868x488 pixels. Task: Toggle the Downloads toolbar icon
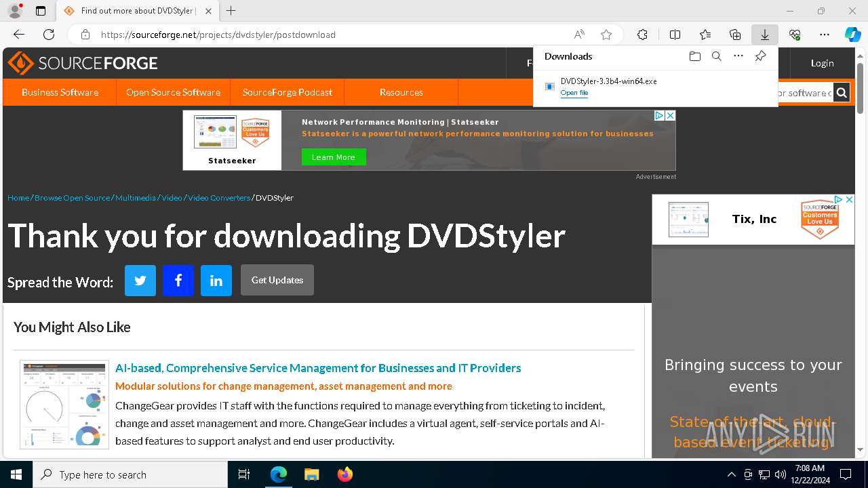pyautogui.click(x=765, y=35)
